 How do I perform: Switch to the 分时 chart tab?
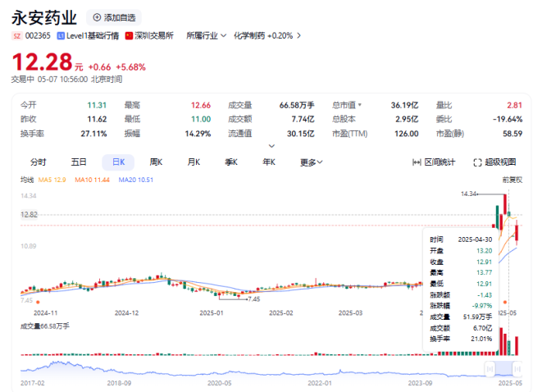tap(39, 162)
